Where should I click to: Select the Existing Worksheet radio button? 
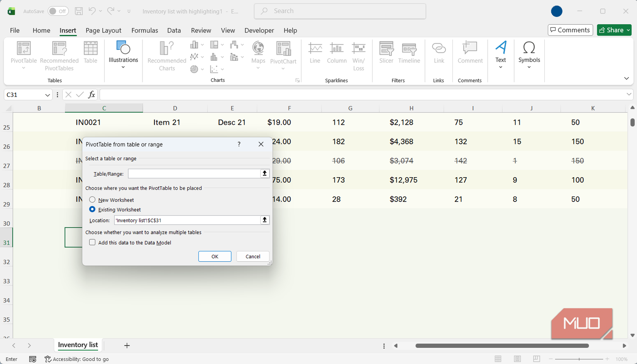pyautogui.click(x=92, y=209)
